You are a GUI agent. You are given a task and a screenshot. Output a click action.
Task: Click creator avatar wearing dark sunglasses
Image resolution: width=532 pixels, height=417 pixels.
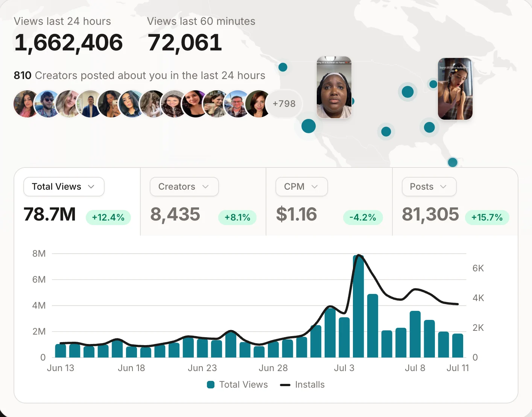pyautogui.click(x=47, y=103)
